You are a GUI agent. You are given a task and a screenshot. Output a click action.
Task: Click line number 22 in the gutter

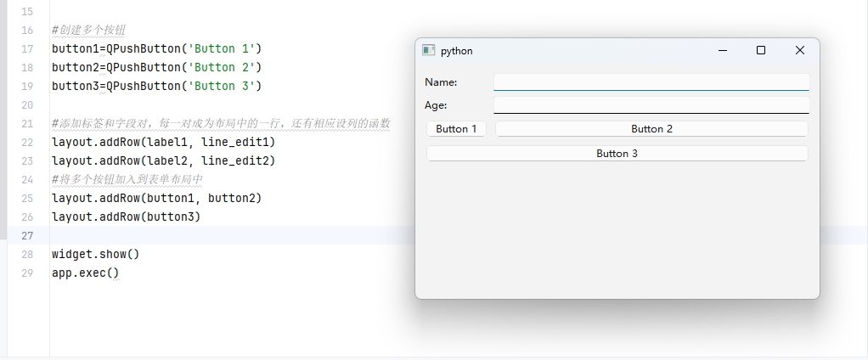click(27, 142)
